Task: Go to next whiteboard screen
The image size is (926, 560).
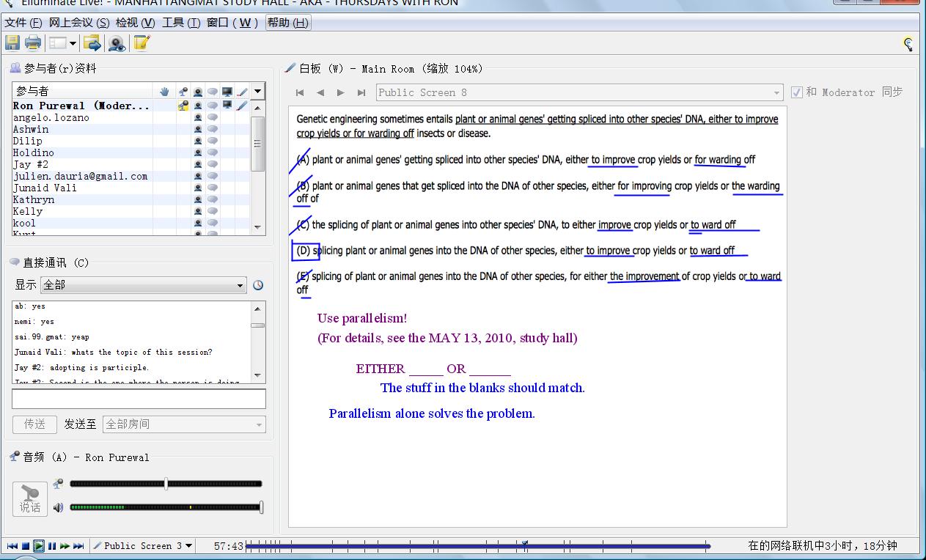Action: (x=340, y=92)
